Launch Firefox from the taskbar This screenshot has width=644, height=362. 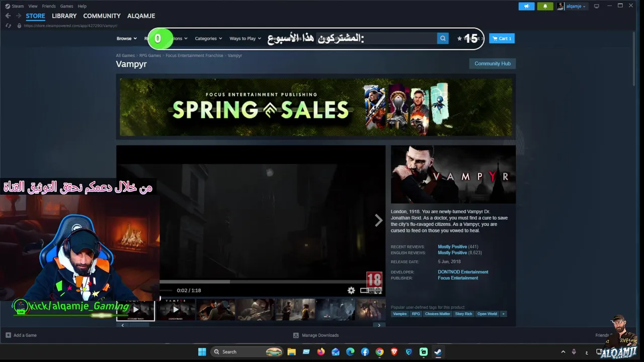pos(321,352)
